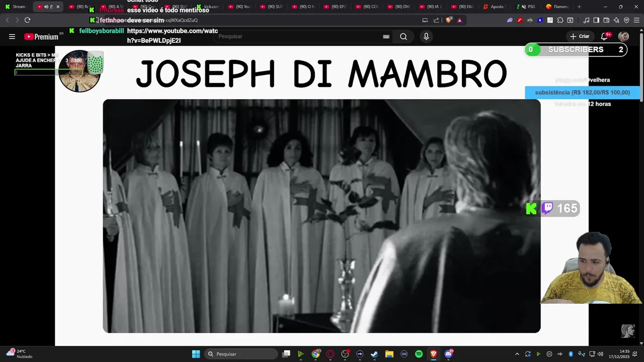Click the red extension icon in toolbar
The height and width of the screenshot is (362, 644).
(x=520, y=20)
